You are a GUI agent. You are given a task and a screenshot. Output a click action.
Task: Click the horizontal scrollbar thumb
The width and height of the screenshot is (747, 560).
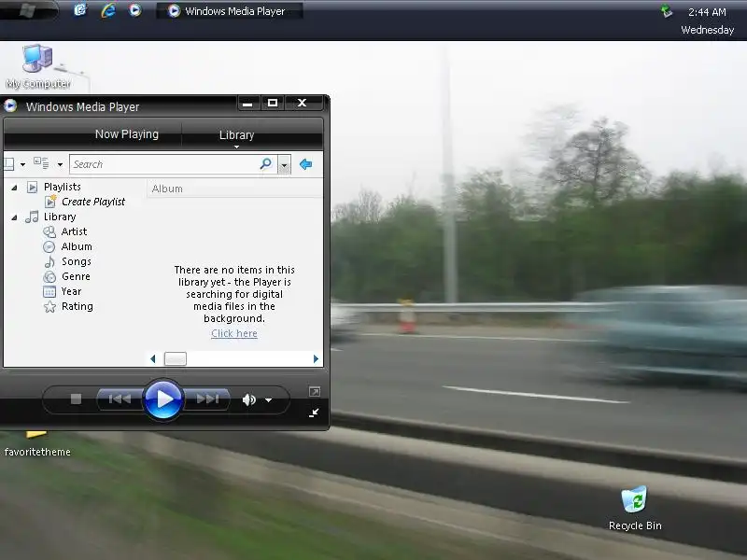coord(176,358)
